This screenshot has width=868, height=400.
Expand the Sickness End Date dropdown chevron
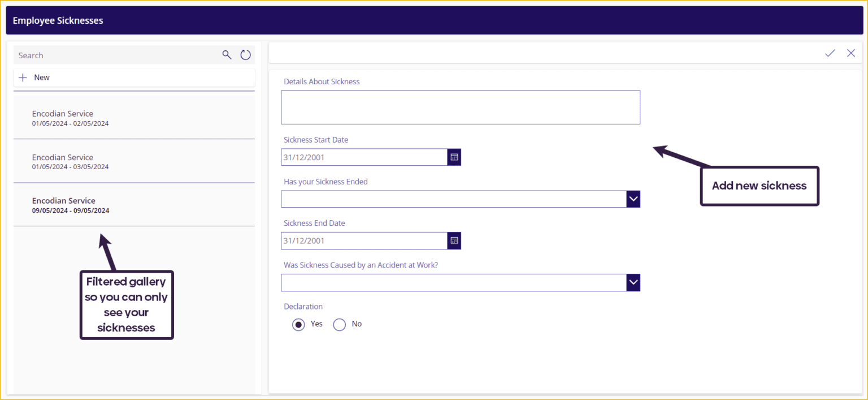(454, 240)
